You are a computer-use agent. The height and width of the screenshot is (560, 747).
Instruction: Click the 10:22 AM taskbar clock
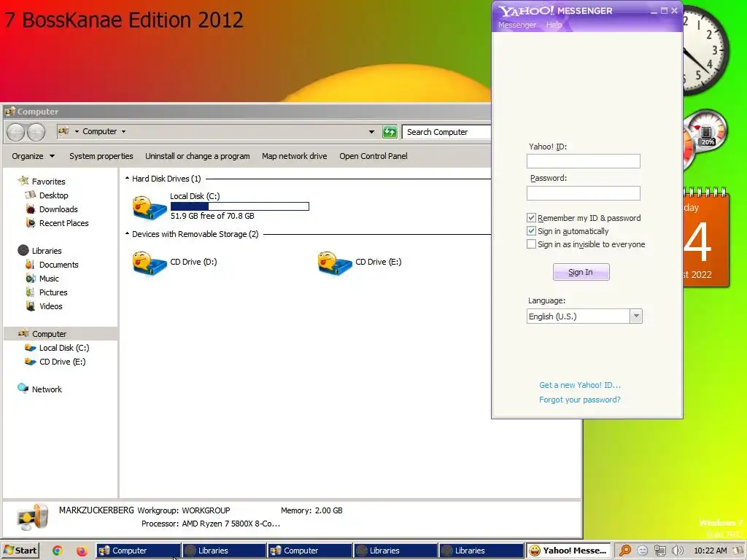coord(711,551)
